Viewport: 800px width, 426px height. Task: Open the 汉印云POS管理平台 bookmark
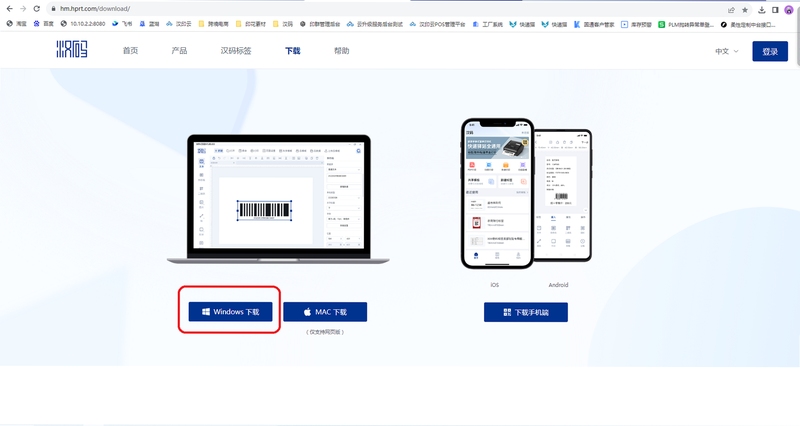coord(438,24)
